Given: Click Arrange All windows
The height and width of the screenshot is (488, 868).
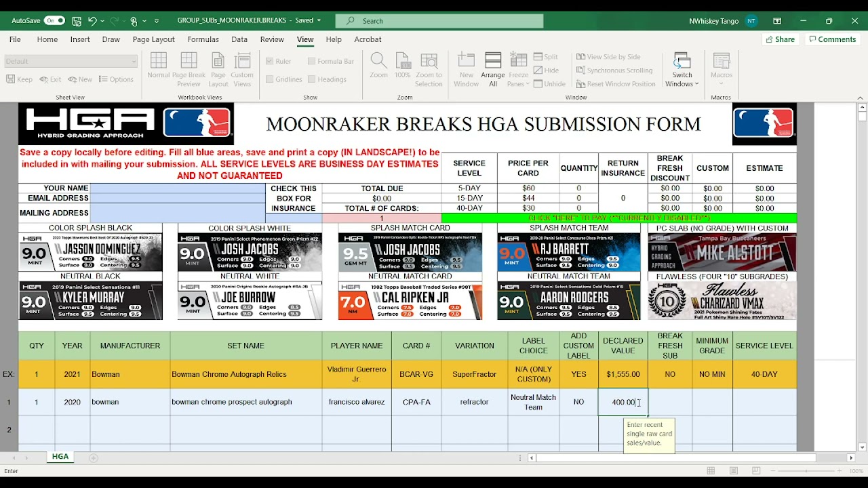Looking at the screenshot, I should coord(493,70).
